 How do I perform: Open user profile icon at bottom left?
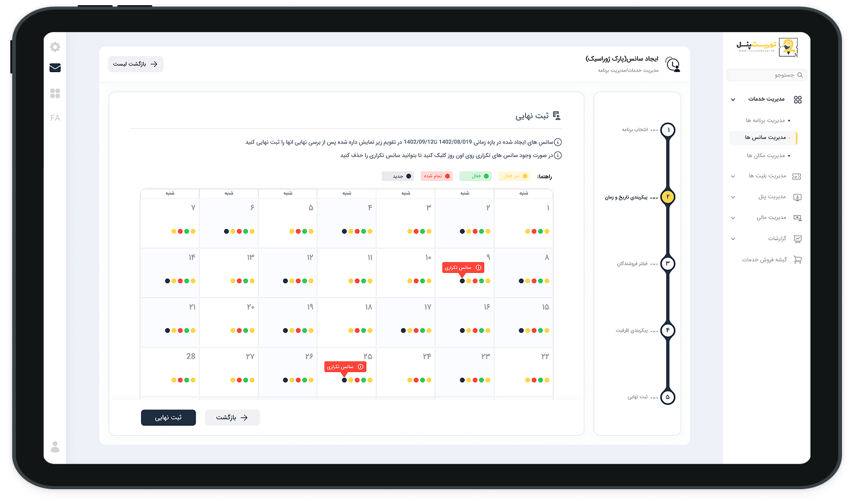(55, 447)
